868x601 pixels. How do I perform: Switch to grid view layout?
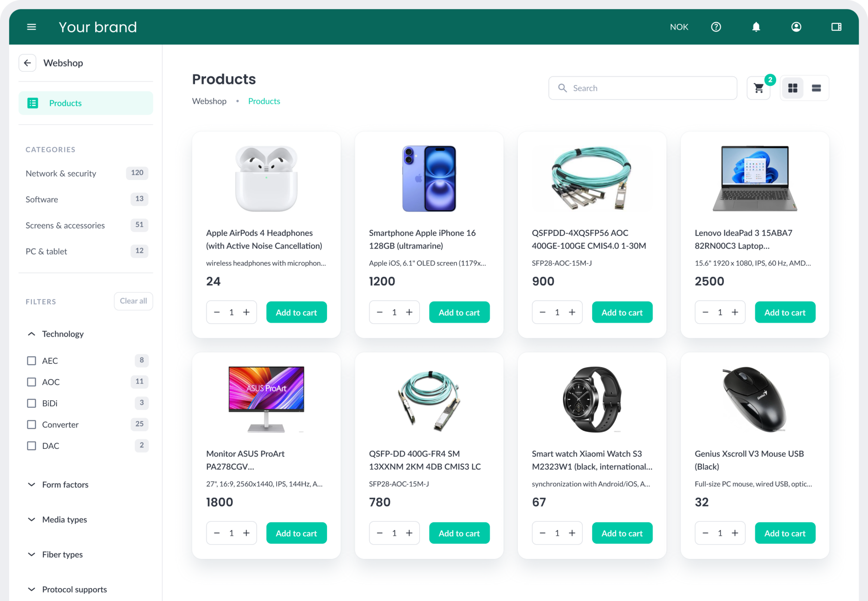(x=792, y=88)
